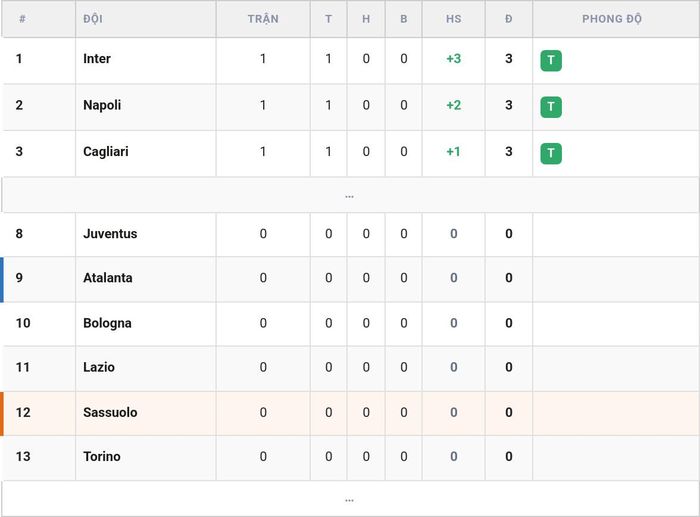Open the Inter team link
The image size is (700, 517).
pos(97,58)
